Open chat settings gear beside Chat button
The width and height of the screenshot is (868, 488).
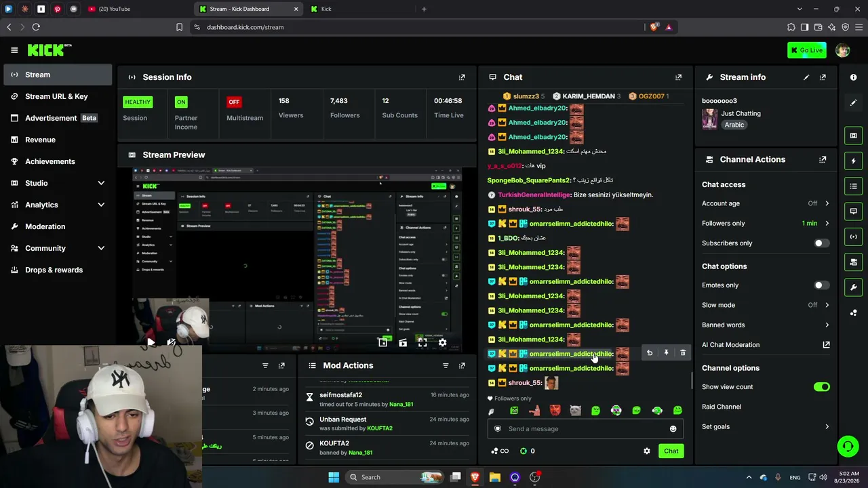click(647, 451)
